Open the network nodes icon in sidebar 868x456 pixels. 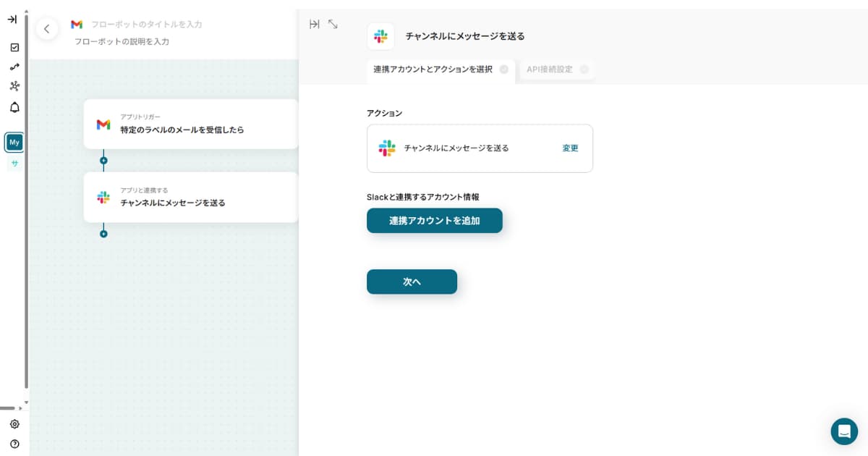(x=14, y=86)
